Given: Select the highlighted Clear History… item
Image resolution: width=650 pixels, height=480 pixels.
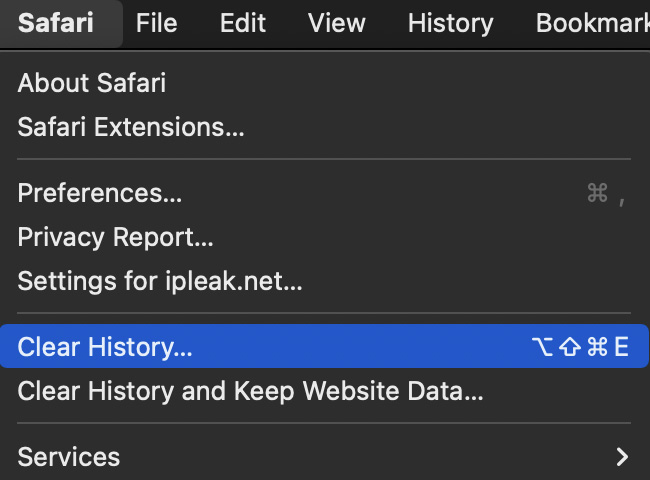Looking at the screenshot, I should tap(105, 347).
